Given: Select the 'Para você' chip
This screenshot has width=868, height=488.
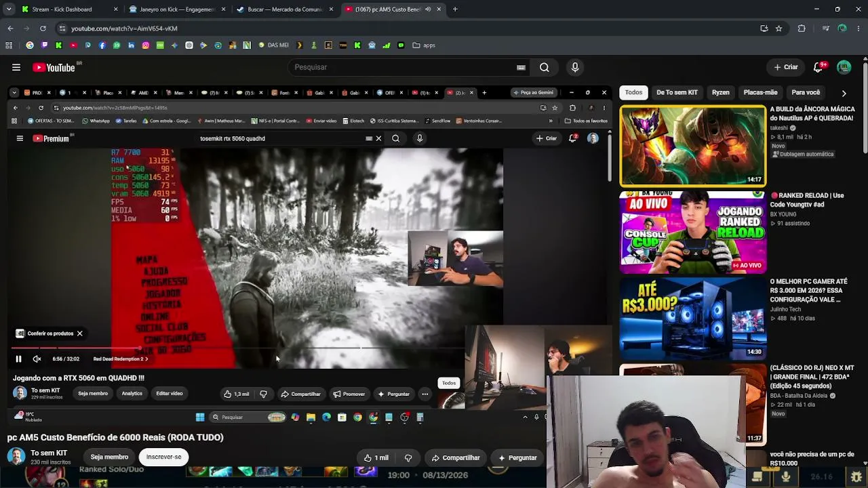Looking at the screenshot, I should (x=806, y=92).
